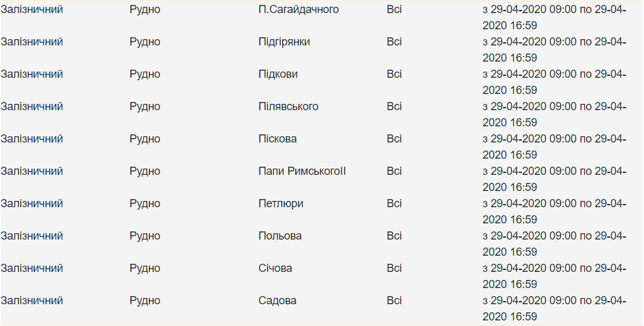Click Залізничний in the Петлюри row
This screenshot has height=326, width=644.
click(32, 204)
